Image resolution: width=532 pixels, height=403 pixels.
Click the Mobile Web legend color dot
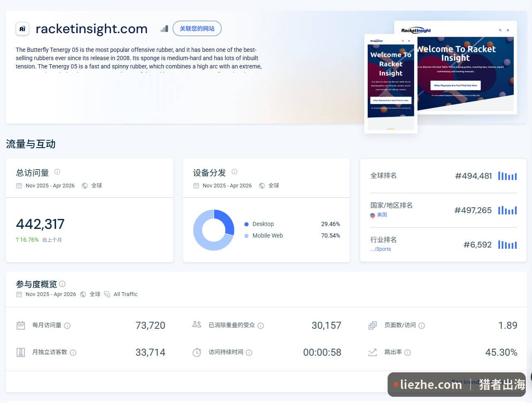(x=246, y=236)
